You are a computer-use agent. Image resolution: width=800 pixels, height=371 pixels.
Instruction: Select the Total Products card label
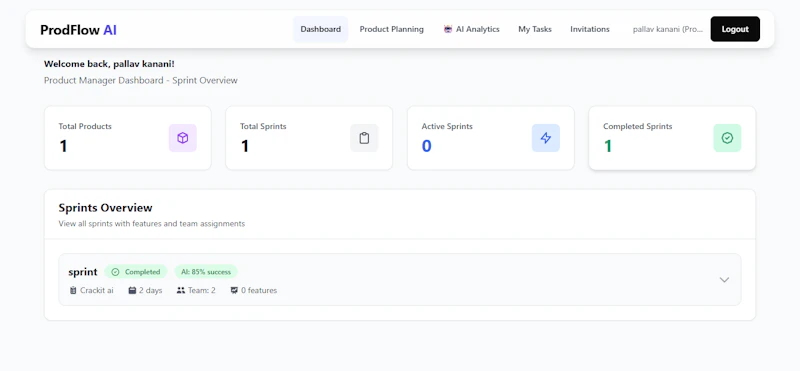pos(85,126)
